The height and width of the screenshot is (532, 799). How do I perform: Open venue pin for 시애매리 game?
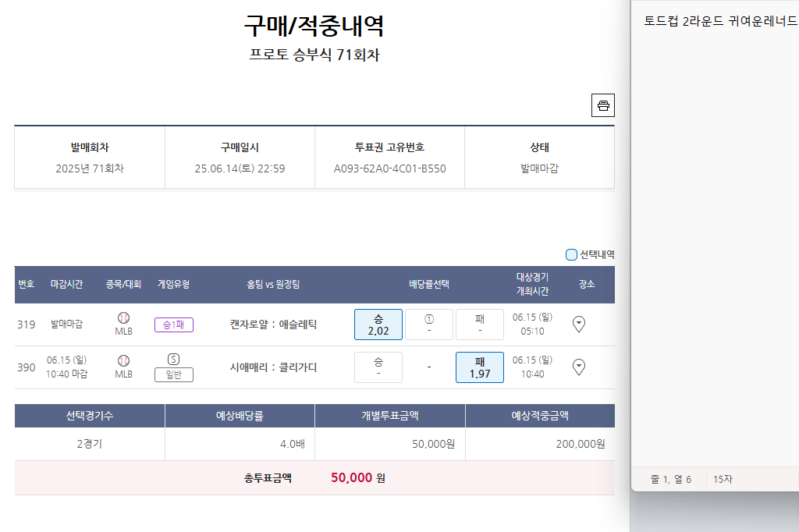579,367
